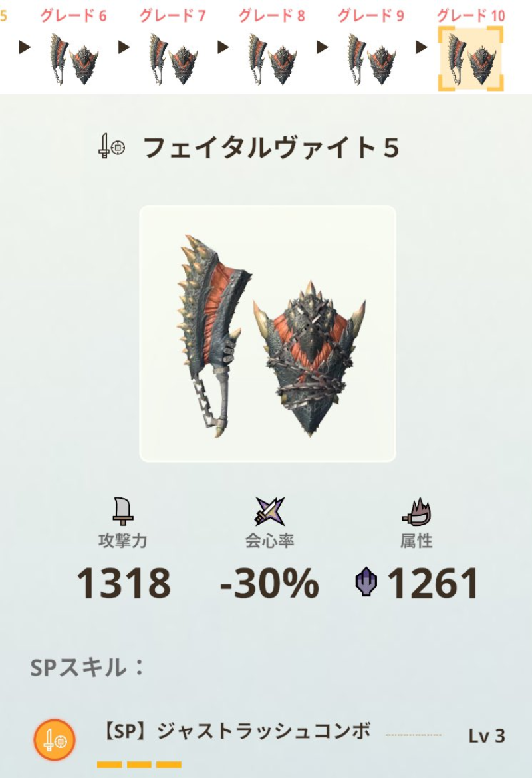Click the arrow before グレード 10
This screenshot has height=778, width=532.
[422, 47]
